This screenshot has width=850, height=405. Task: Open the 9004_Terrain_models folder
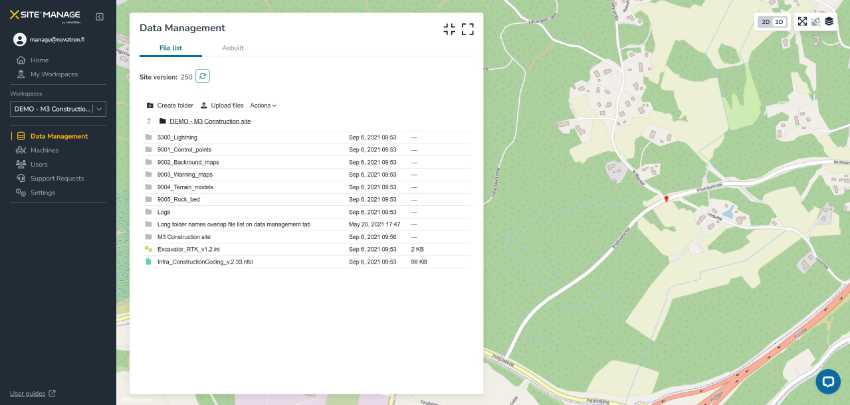(x=185, y=187)
